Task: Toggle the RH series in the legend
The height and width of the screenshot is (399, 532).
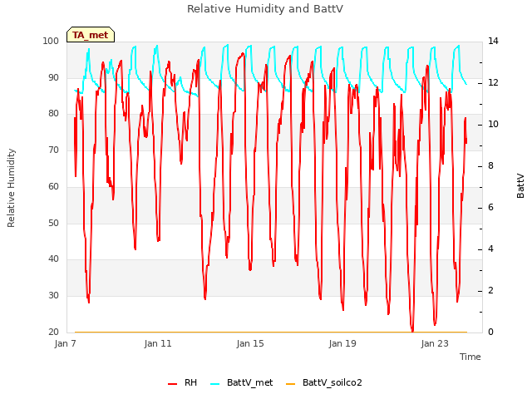Action: click(x=183, y=382)
